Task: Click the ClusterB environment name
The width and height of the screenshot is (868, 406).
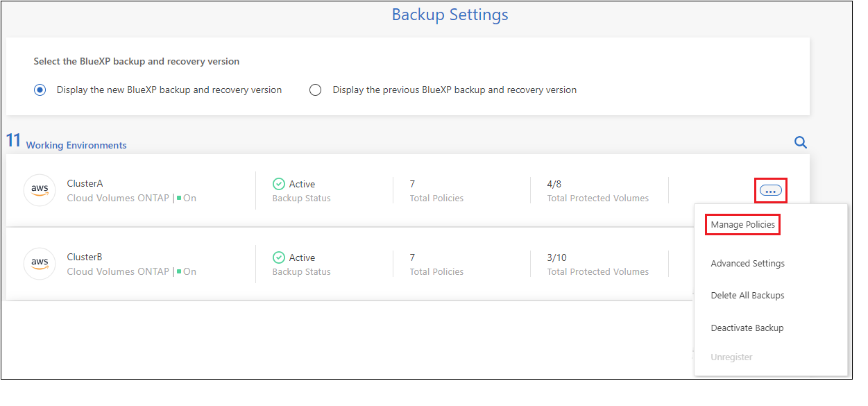Action: click(x=85, y=257)
